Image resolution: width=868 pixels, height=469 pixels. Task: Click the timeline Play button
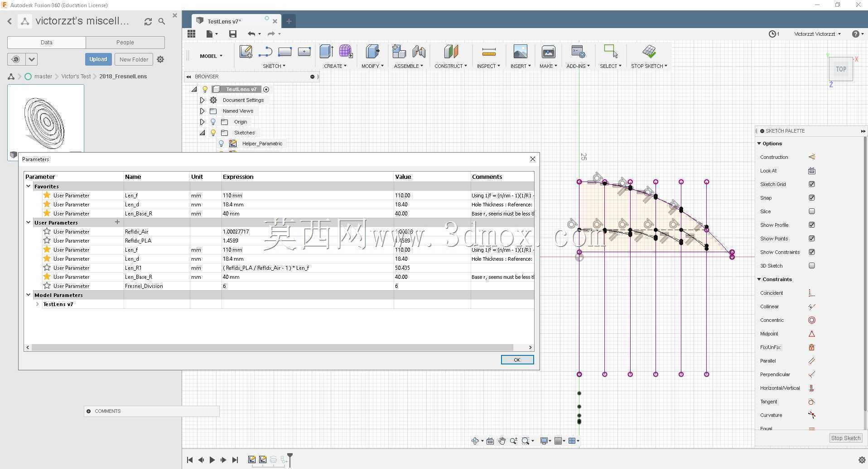click(212, 460)
